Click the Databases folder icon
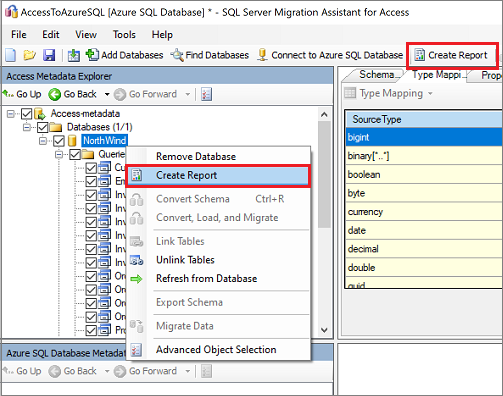This screenshot has width=503, height=396. (x=56, y=127)
